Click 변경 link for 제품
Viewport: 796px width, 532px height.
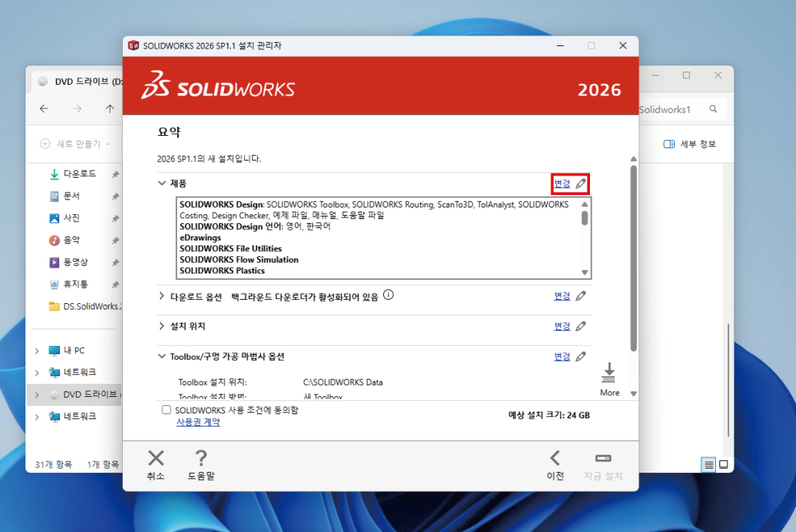coord(562,184)
